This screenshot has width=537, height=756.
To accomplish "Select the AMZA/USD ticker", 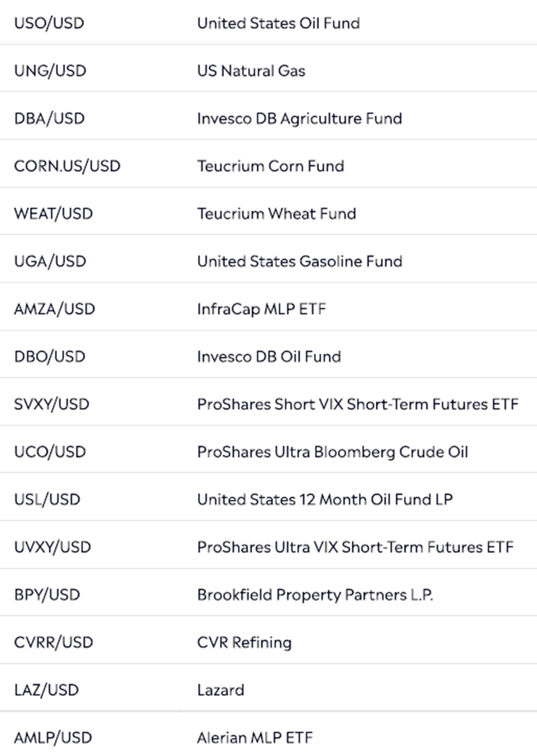I will [55, 309].
